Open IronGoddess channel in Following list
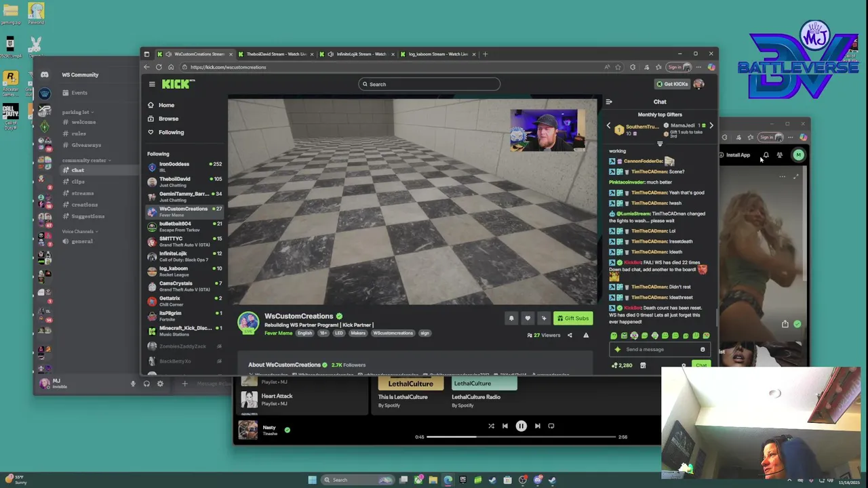The width and height of the screenshot is (868, 488). 184,166
